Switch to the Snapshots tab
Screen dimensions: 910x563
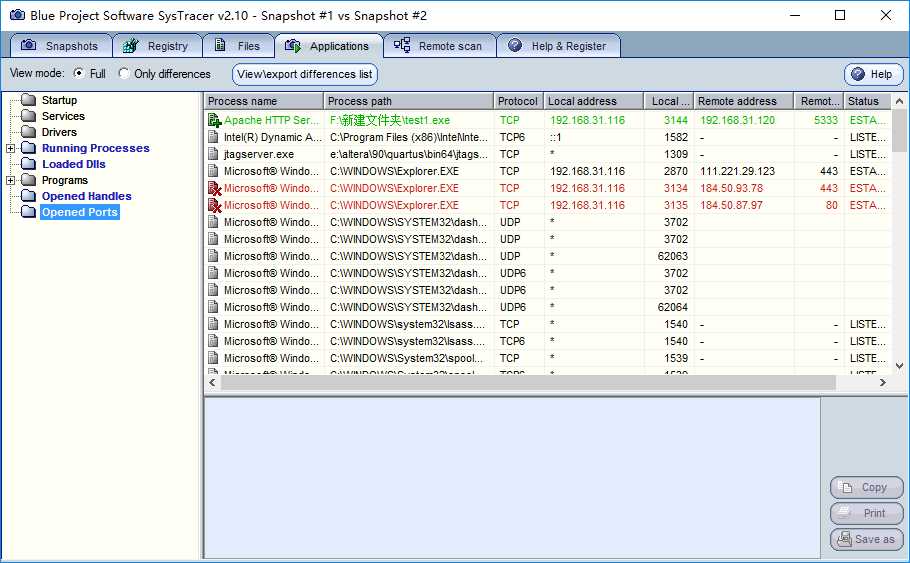coord(60,46)
